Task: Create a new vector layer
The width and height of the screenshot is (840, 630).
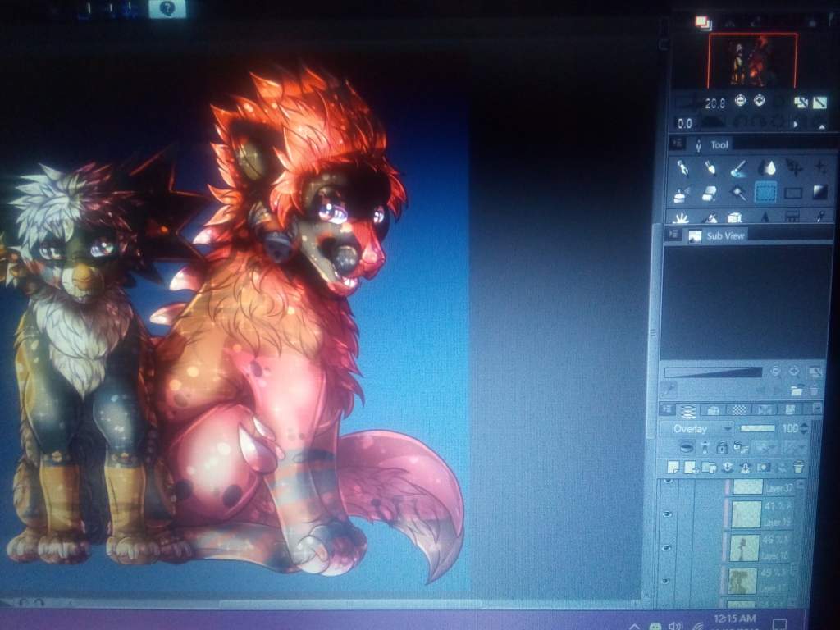Action: [691, 467]
